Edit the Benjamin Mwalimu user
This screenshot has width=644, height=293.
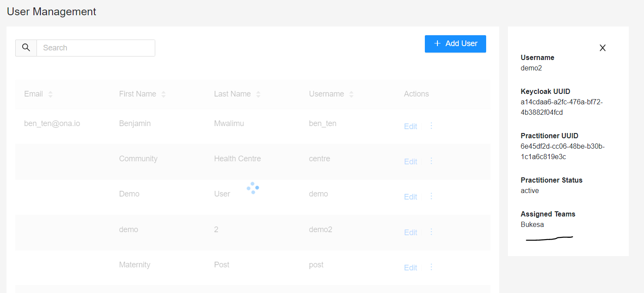(410, 126)
